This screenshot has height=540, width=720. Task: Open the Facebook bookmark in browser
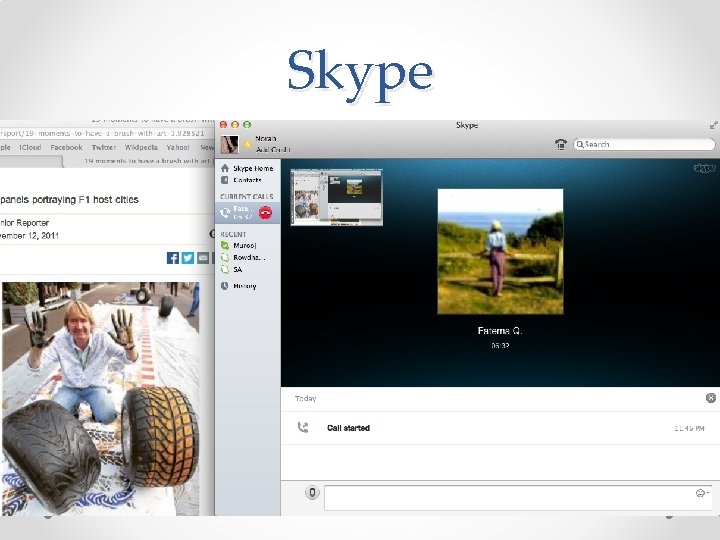pyautogui.click(x=66, y=147)
